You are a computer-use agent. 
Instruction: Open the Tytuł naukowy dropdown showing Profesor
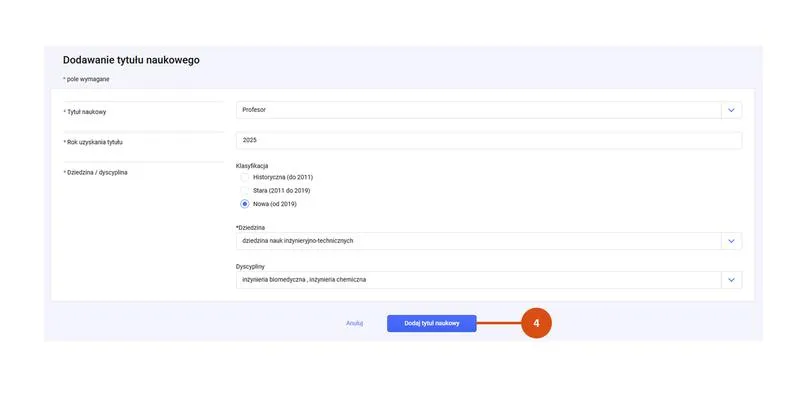489,110
